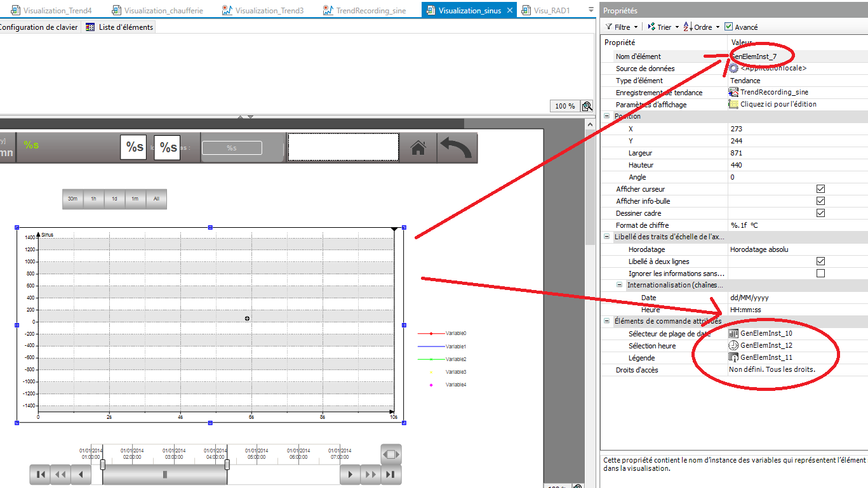Click the skip-to-start button in time selector

pos(39,474)
